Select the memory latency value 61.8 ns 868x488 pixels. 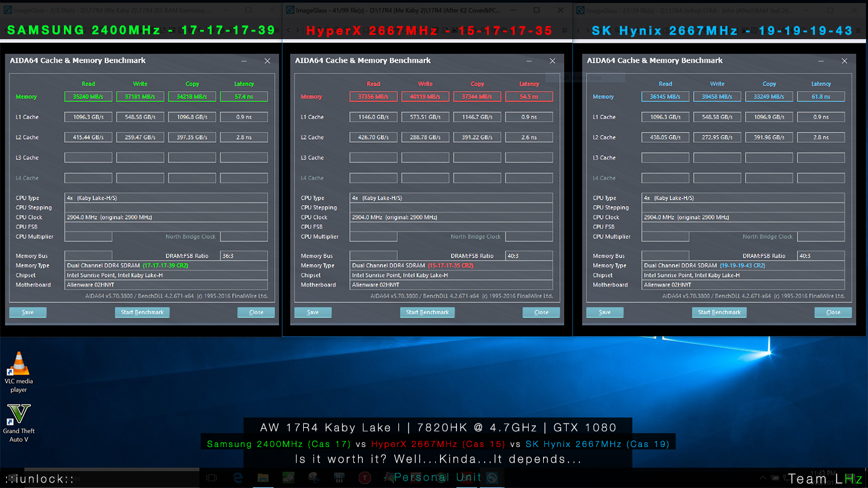tap(821, 96)
